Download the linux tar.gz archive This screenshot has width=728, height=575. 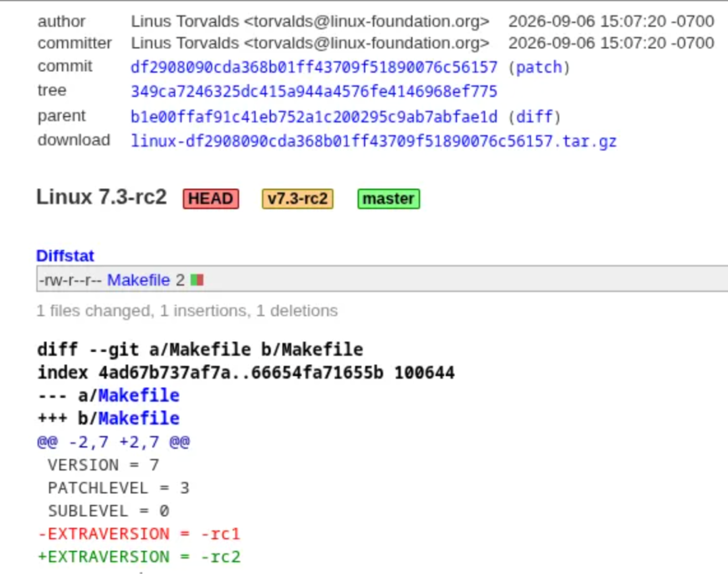pyautogui.click(x=373, y=141)
